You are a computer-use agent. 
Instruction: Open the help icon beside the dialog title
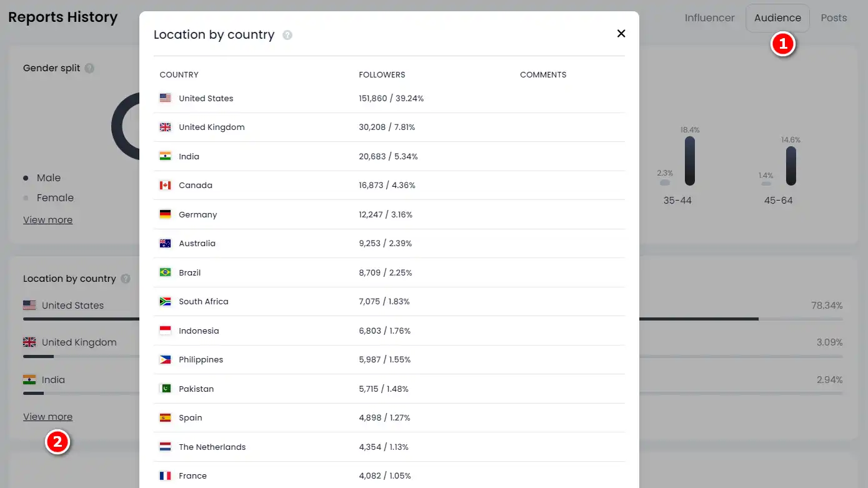point(287,35)
